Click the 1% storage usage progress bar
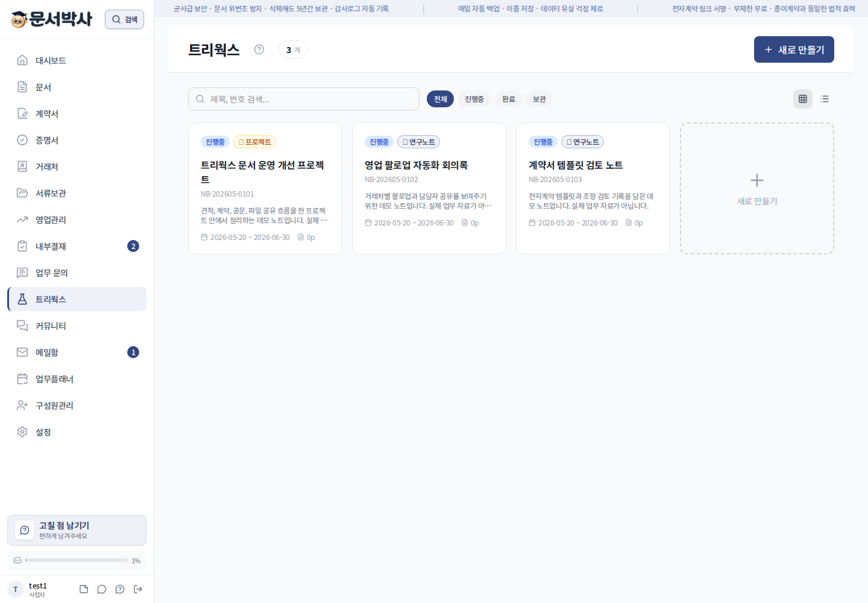868x603 pixels. click(77, 560)
